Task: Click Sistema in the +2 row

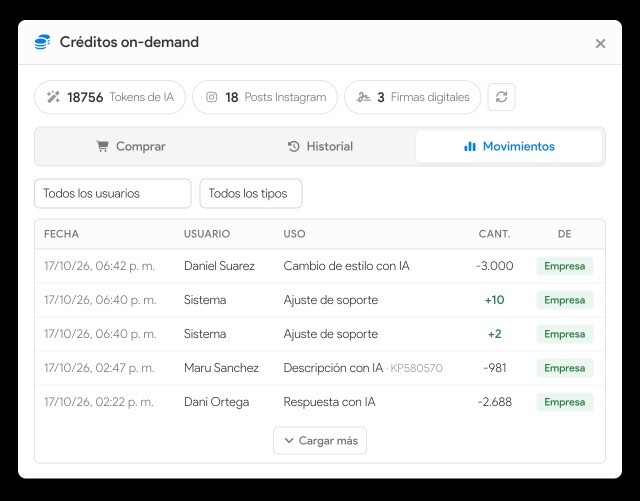Action: pyautogui.click(x=205, y=334)
